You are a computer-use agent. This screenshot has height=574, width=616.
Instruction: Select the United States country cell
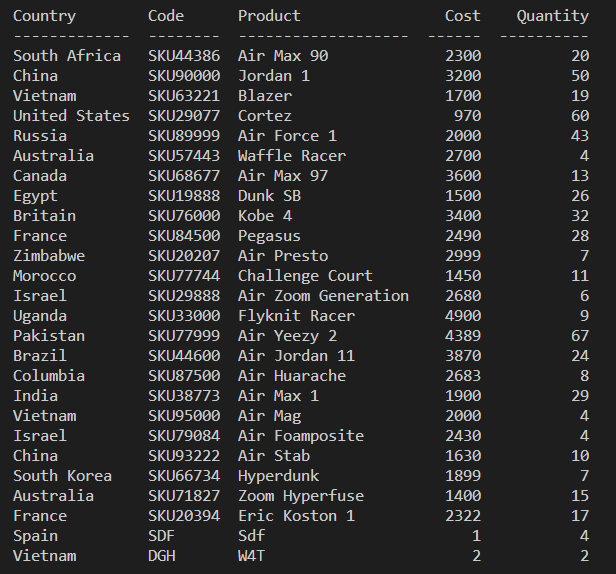(71, 116)
